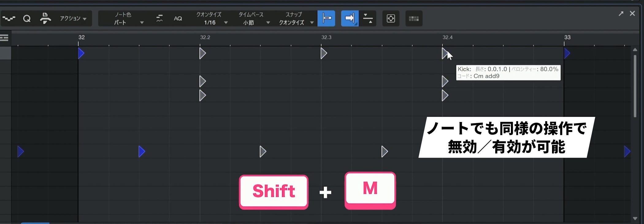Open the track list icon at left of ruler

coord(4,38)
